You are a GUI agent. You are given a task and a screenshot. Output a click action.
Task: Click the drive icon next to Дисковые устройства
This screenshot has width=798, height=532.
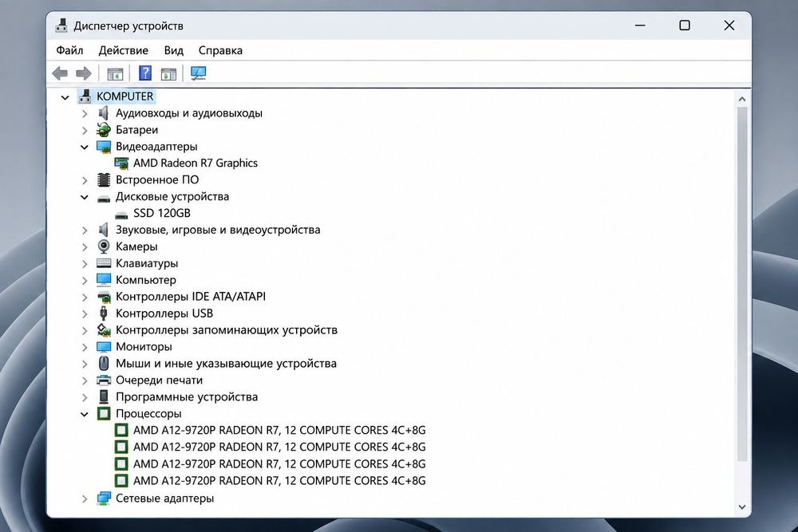[x=104, y=197]
